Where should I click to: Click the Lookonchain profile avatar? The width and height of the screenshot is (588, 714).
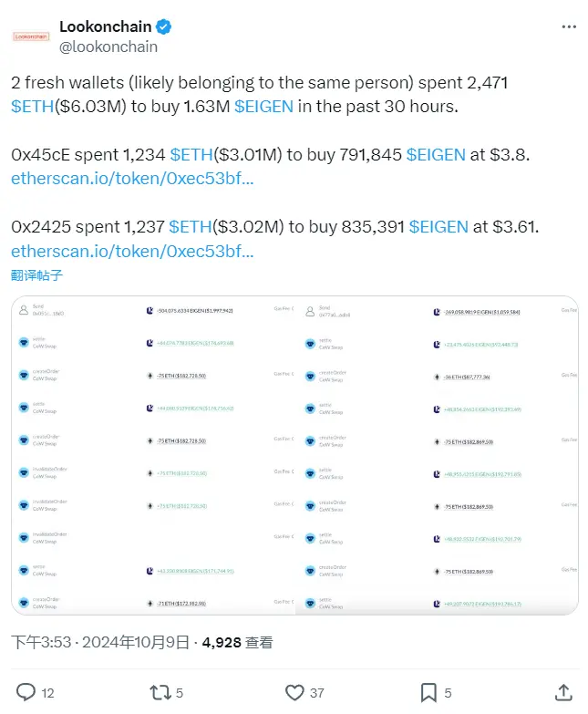(32, 36)
